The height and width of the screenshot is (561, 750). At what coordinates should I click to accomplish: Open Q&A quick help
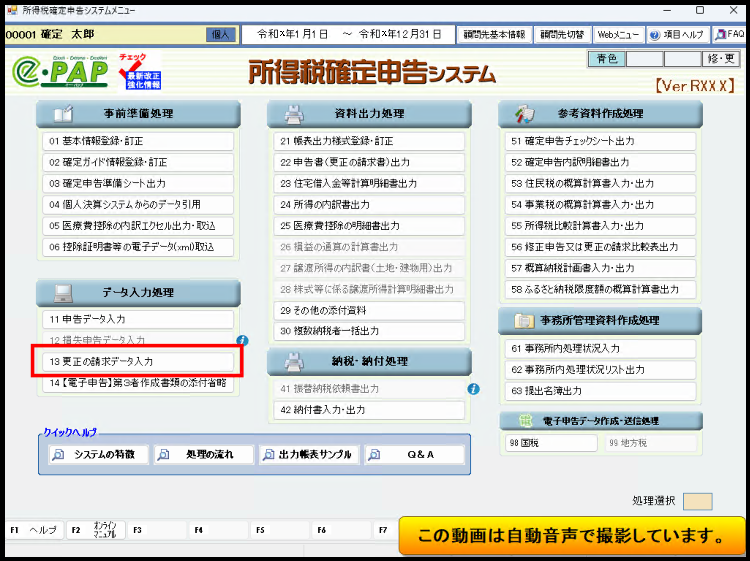(x=415, y=454)
